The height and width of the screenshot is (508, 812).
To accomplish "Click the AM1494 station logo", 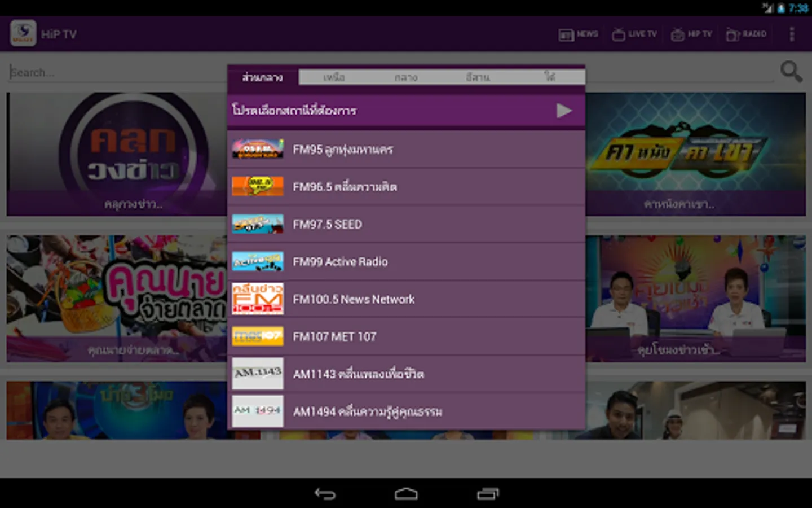I will pos(258,411).
